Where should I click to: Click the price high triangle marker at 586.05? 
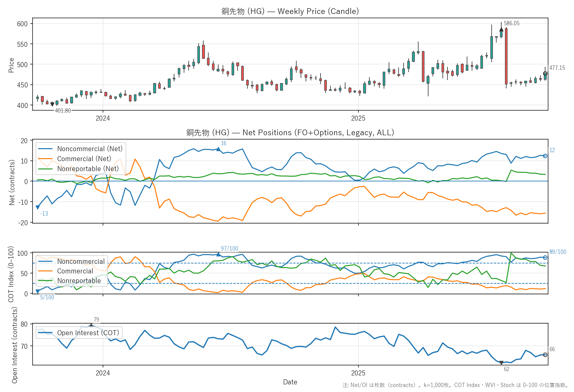[501, 30]
